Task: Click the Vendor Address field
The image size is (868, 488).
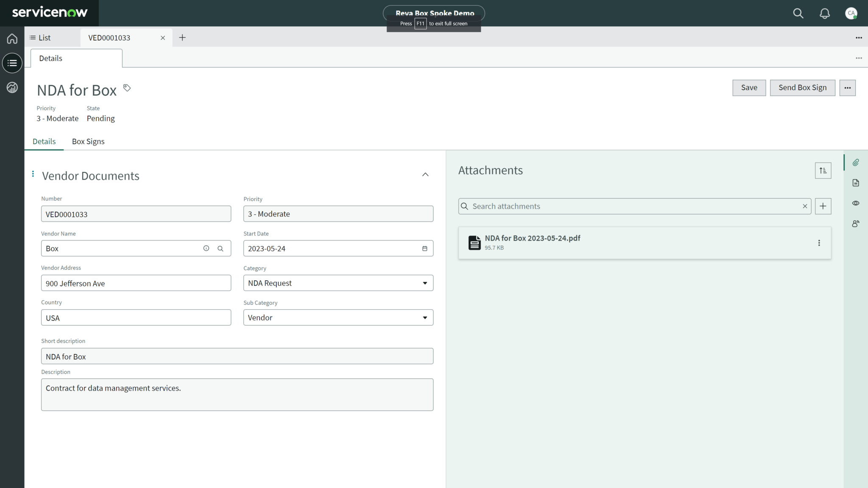Action: click(x=136, y=283)
